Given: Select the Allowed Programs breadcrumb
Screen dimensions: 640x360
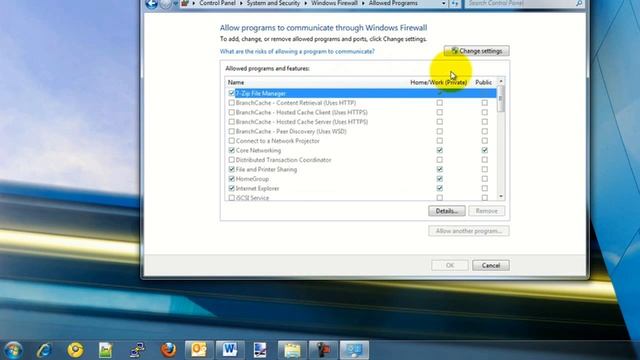Looking at the screenshot, I should [x=393, y=3].
